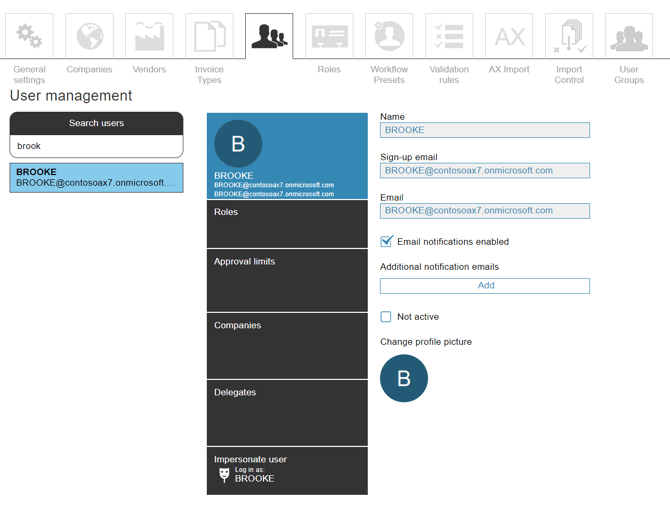Open the Roles ID card icon

click(329, 37)
